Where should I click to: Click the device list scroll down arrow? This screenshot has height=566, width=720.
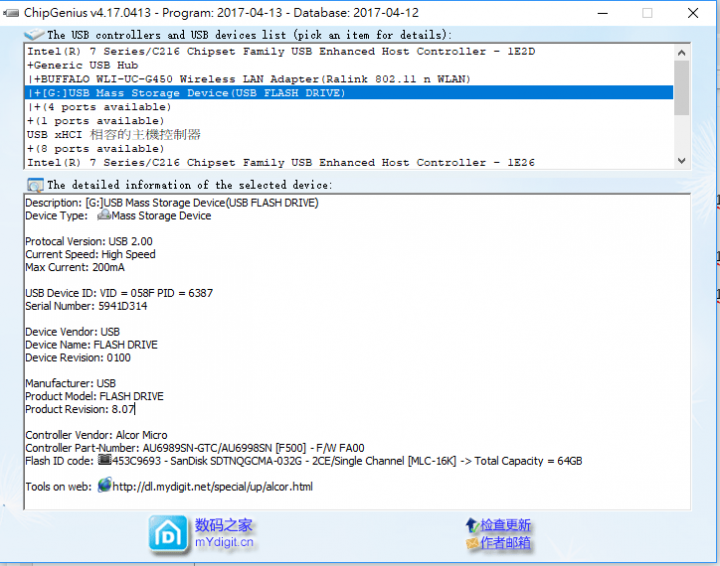pos(681,161)
